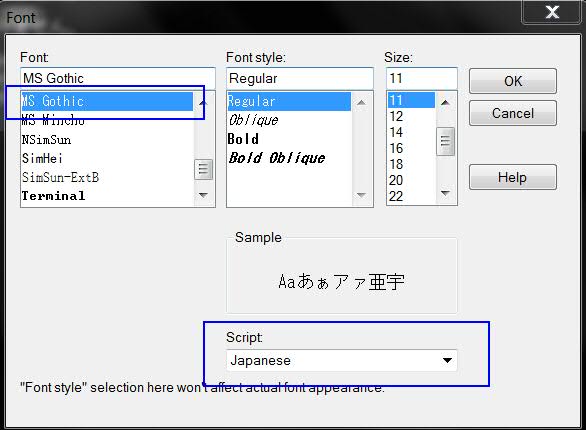The width and height of the screenshot is (586, 430).
Task: Click font list scroll down arrow
Action: [x=203, y=195]
